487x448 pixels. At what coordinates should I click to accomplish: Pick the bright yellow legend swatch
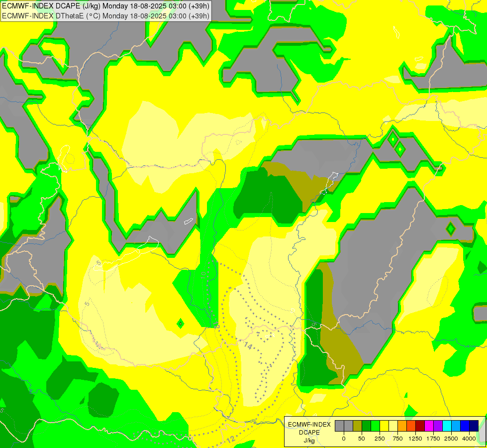(x=384, y=426)
